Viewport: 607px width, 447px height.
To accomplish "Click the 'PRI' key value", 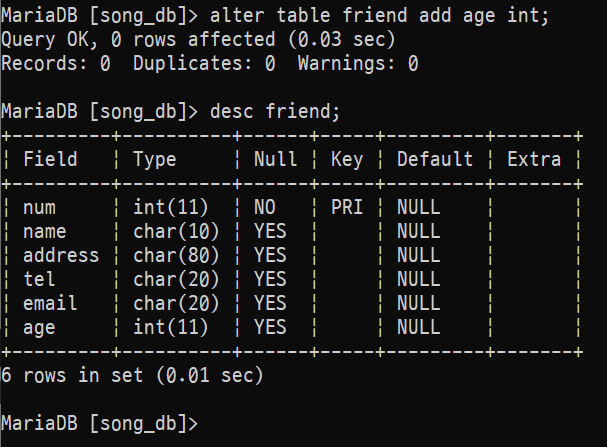I will (346, 207).
